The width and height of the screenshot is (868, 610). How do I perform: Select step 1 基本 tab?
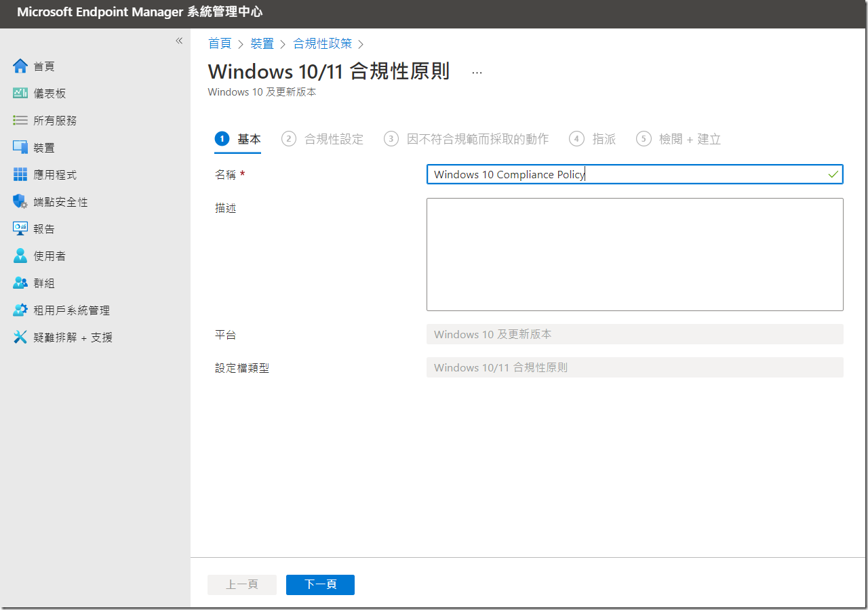238,139
